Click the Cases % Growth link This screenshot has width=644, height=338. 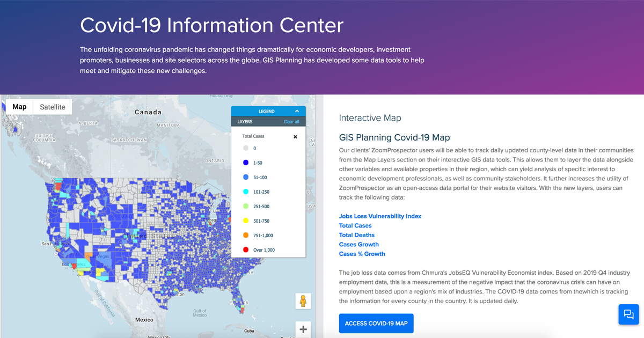pos(362,254)
